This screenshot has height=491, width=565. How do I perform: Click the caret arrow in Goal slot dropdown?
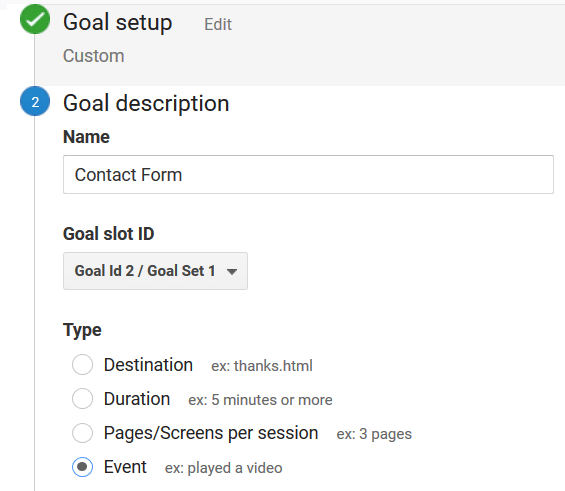[232, 272]
